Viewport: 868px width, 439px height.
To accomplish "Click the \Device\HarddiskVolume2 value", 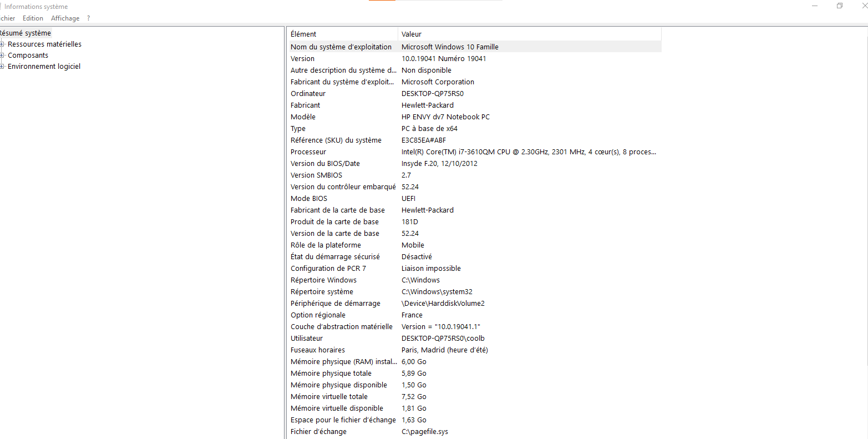I will click(x=443, y=304).
